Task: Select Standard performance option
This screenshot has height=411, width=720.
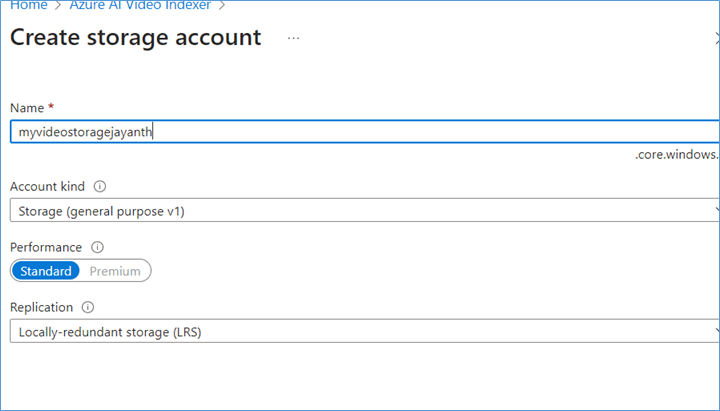Action: [x=45, y=271]
